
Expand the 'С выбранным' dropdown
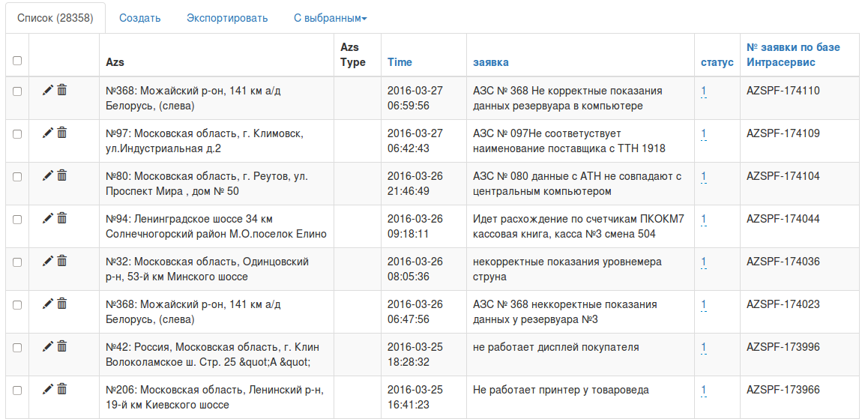tap(330, 18)
